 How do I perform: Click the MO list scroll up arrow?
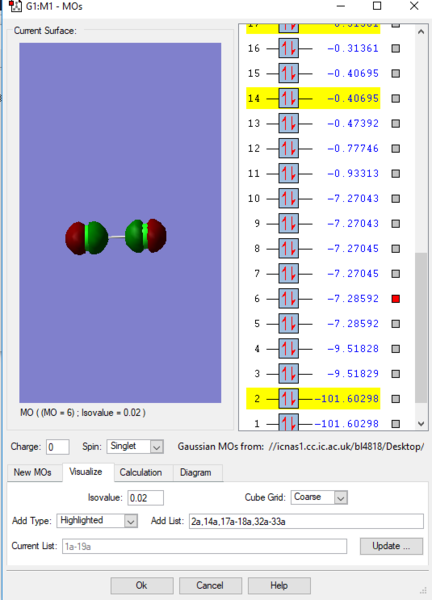click(421, 32)
